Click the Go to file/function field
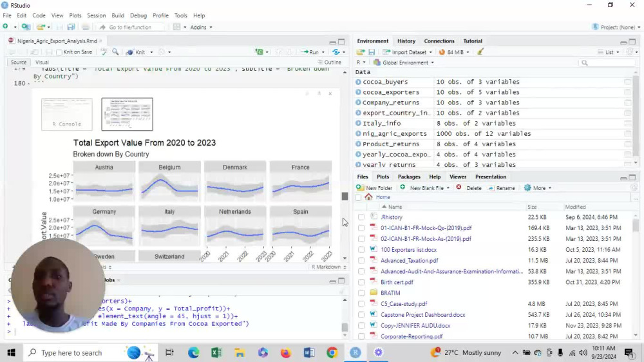 click(x=130, y=27)
